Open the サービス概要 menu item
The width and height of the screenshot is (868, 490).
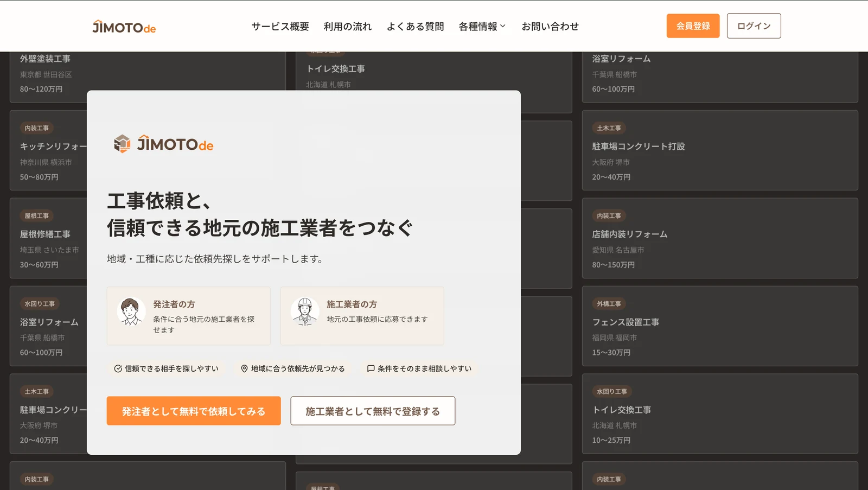[280, 26]
